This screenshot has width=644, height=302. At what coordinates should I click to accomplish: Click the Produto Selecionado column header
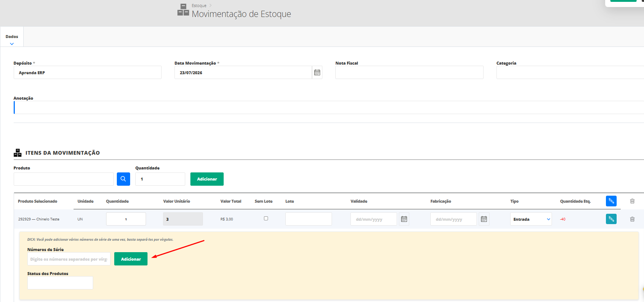coord(38,201)
